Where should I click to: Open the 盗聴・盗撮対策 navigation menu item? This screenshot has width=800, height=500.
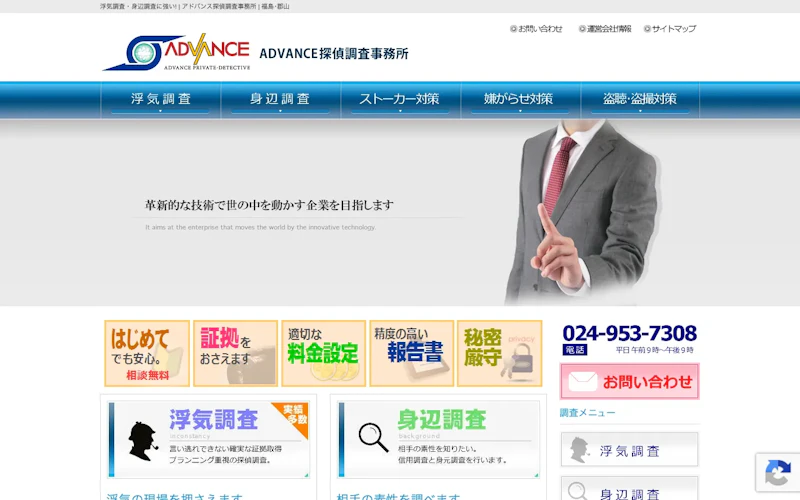(x=640, y=99)
